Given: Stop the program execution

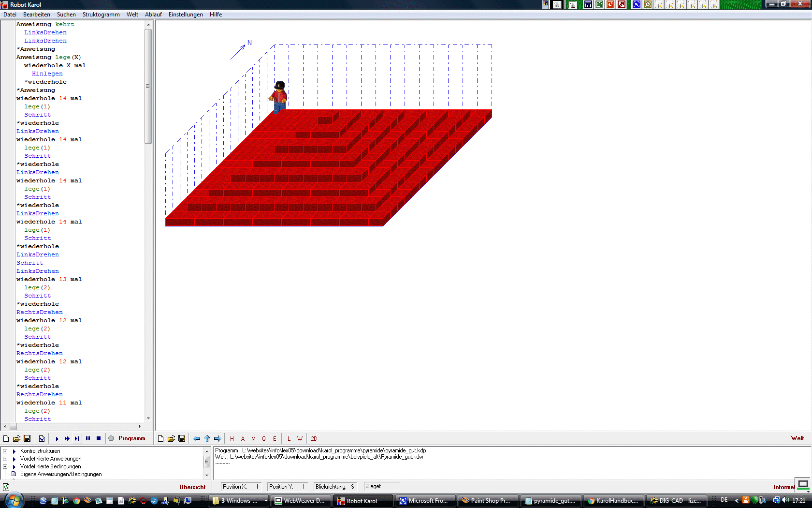Looking at the screenshot, I should [99, 438].
